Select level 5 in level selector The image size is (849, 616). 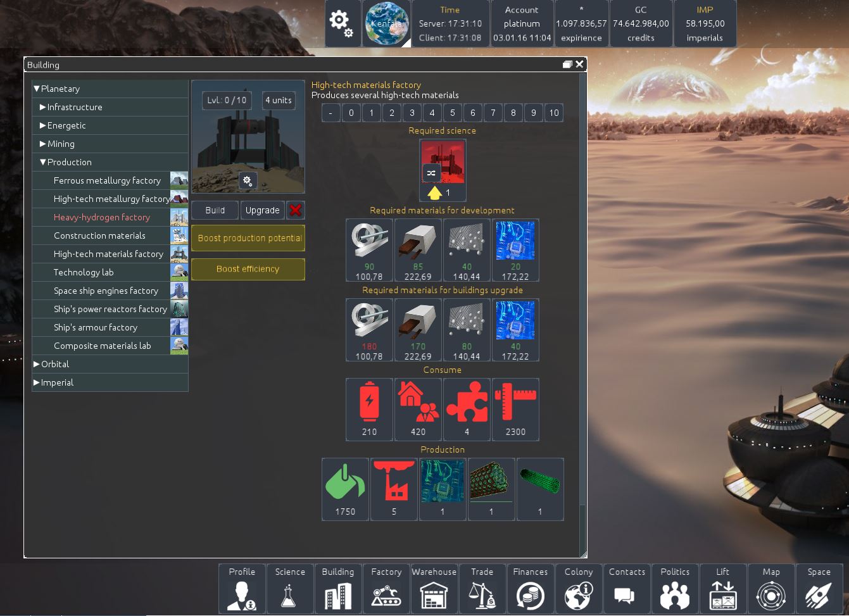pyautogui.click(x=453, y=113)
